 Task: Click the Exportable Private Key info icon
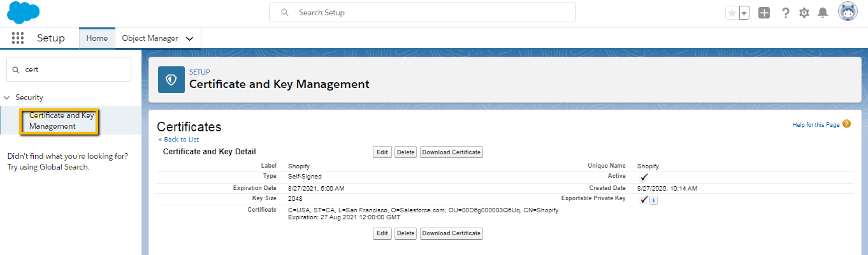click(654, 200)
